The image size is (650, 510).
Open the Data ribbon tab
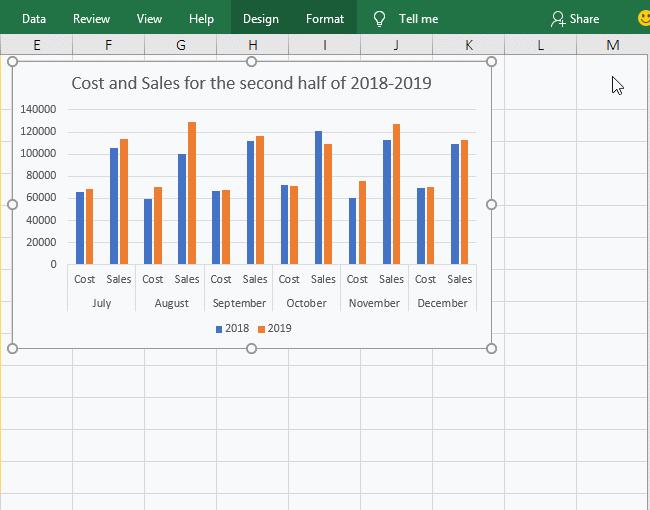point(34,18)
